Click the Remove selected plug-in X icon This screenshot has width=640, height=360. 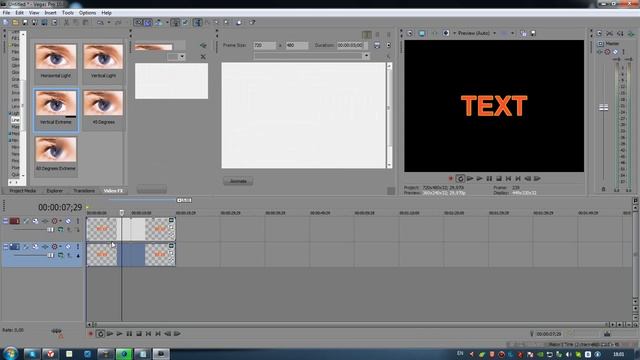click(x=203, y=57)
